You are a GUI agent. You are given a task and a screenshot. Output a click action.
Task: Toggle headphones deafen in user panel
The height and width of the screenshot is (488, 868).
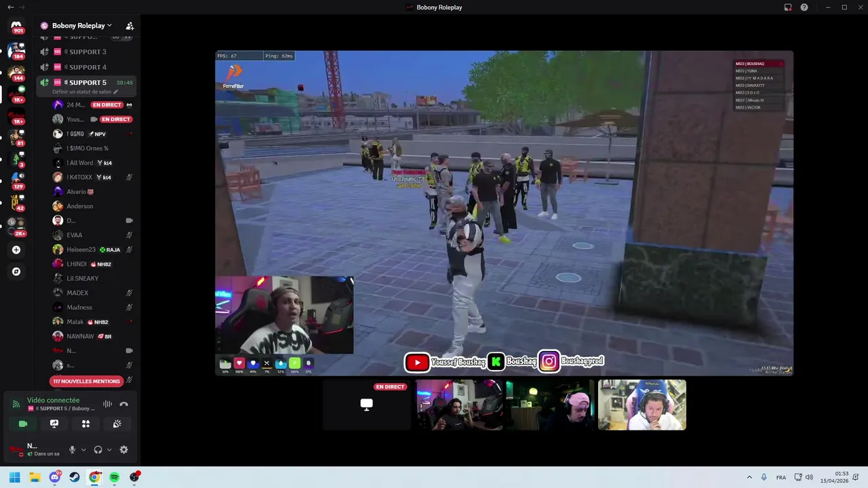(98, 449)
